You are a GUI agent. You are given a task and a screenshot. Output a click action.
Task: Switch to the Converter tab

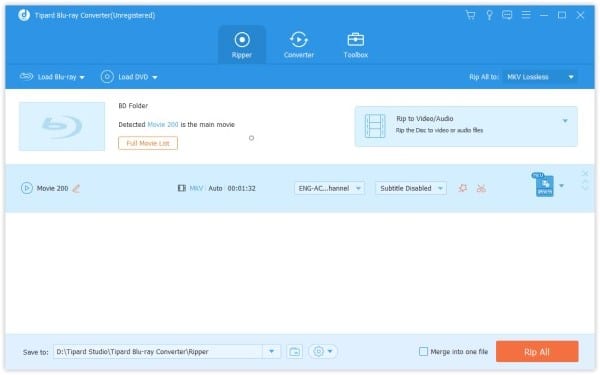click(298, 45)
